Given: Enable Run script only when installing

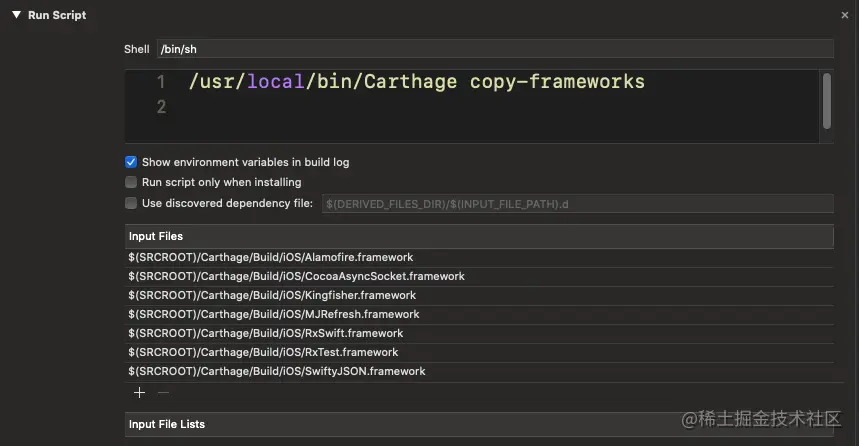Looking at the screenshot, I should click(x=131, y=182).
